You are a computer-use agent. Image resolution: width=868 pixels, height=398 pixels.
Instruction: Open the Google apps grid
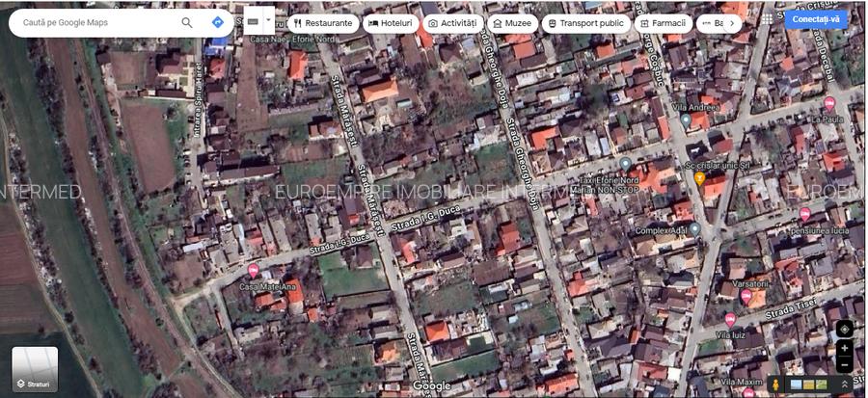click(x=767, y=19)
